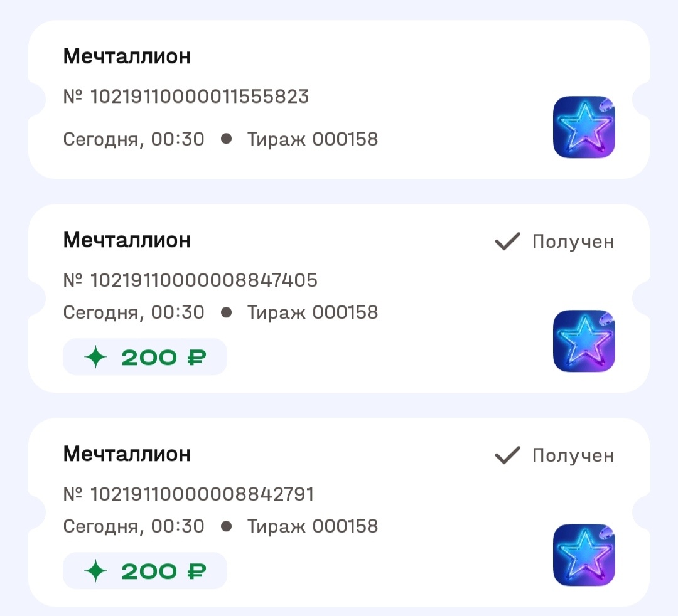Select the star icon on the bottom ticket
The height and width of the screenshot is (616, 678).
coord(583,555)
